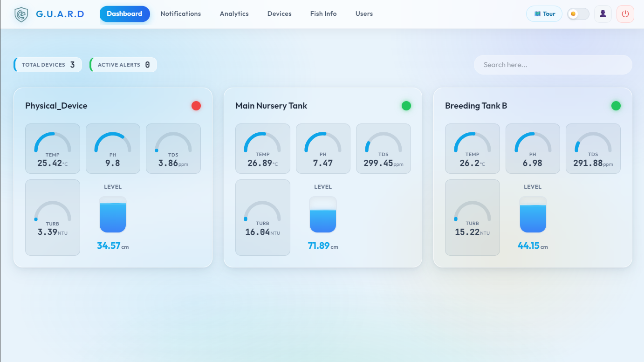Image resolution: width=644 pixels, height=362 pixels.
Task: Click the Search here input field
Action: tap(553, 65)
